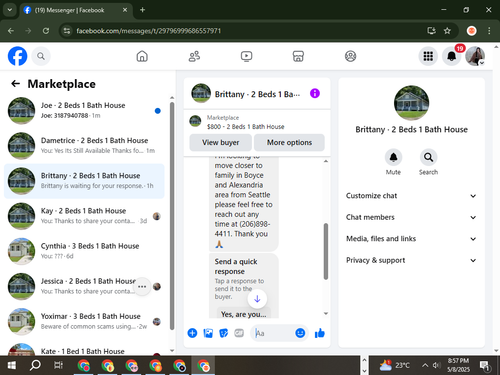This screenshot has width=500, height=375.
Task: Bookmark this page with the star icon
Action: click(447, 31)
